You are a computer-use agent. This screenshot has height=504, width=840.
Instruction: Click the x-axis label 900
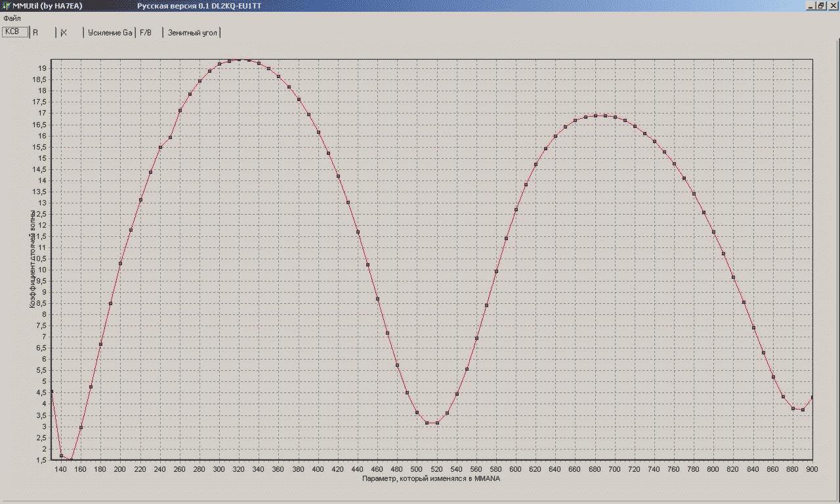coord(811,469)
